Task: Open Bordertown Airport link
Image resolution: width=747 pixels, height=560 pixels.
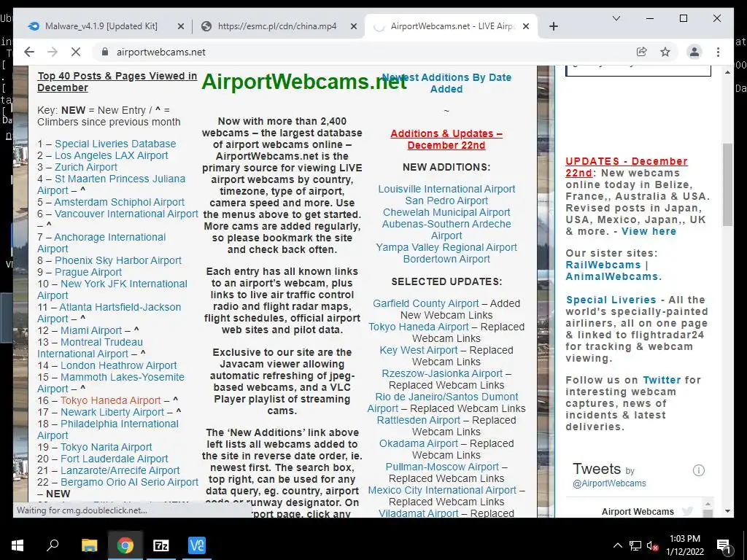Action: (x=446, y=259)
